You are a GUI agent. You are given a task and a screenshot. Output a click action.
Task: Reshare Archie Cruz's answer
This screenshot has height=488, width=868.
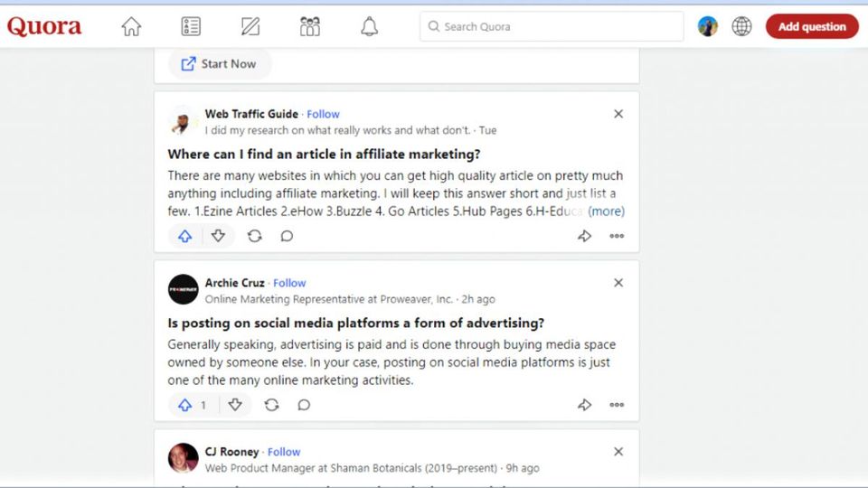click(x=271, y=405)
